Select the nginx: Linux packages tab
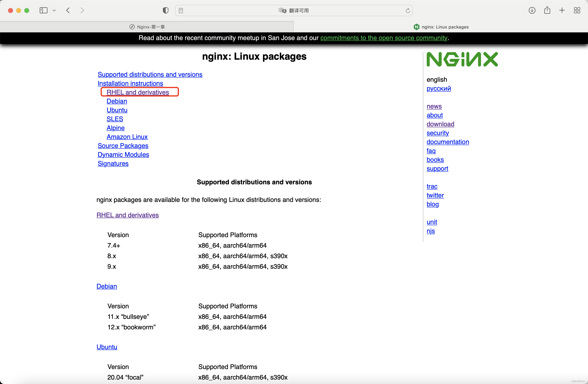The image size is (588, 384). click(x=441, y=27)
